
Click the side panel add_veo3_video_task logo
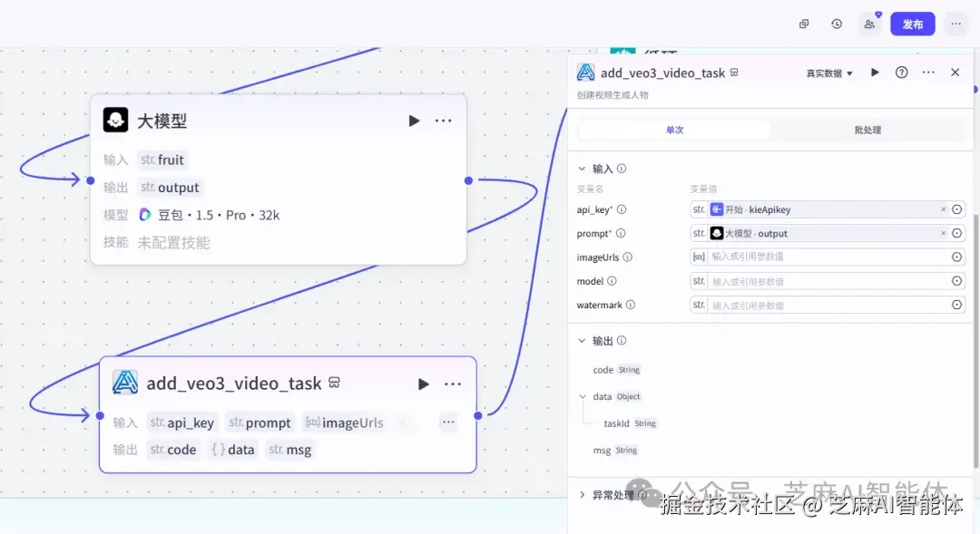coord(585,73)
